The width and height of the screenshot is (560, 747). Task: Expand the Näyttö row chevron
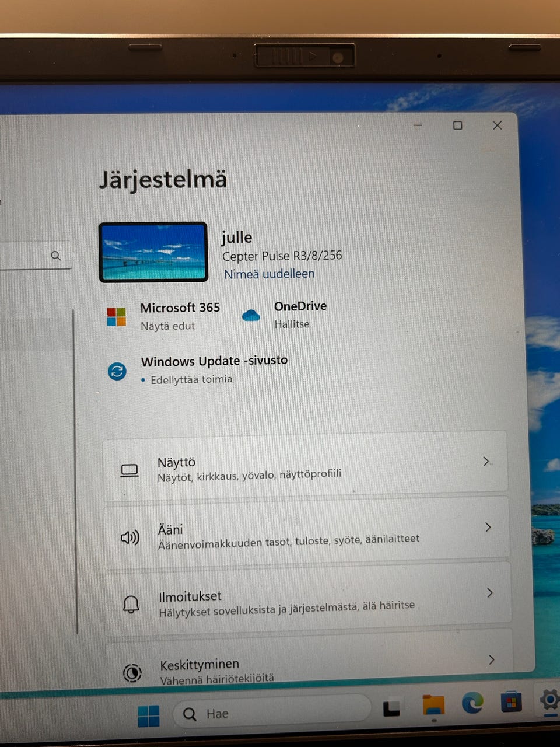coord(486,462)
